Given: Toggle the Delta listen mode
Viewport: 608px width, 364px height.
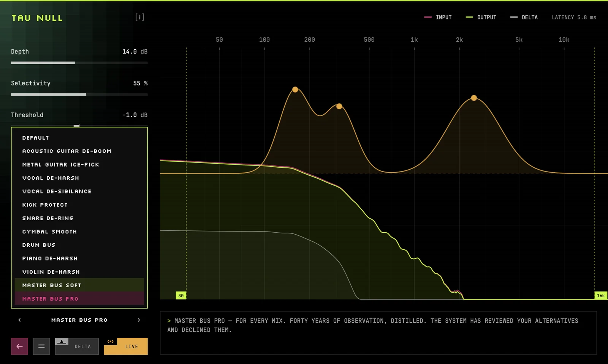Looking at the screenshot, I should (77, 346).
